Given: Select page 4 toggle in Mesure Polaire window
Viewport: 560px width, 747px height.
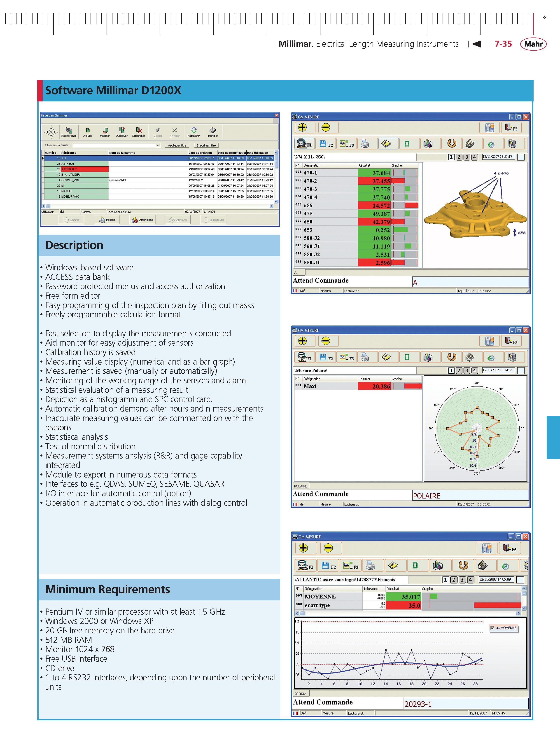Looking at the screenshot, I should [475, 370].
